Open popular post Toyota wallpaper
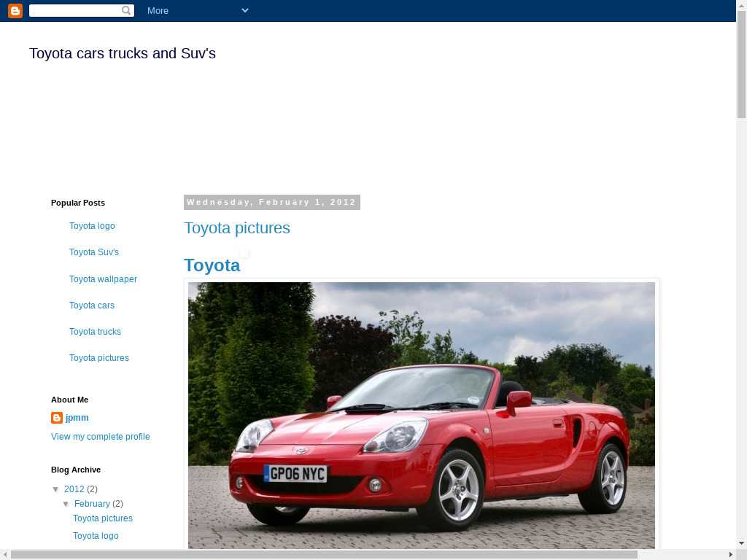The width and height of the screenshot is (747, 560). tap(103, 279)
